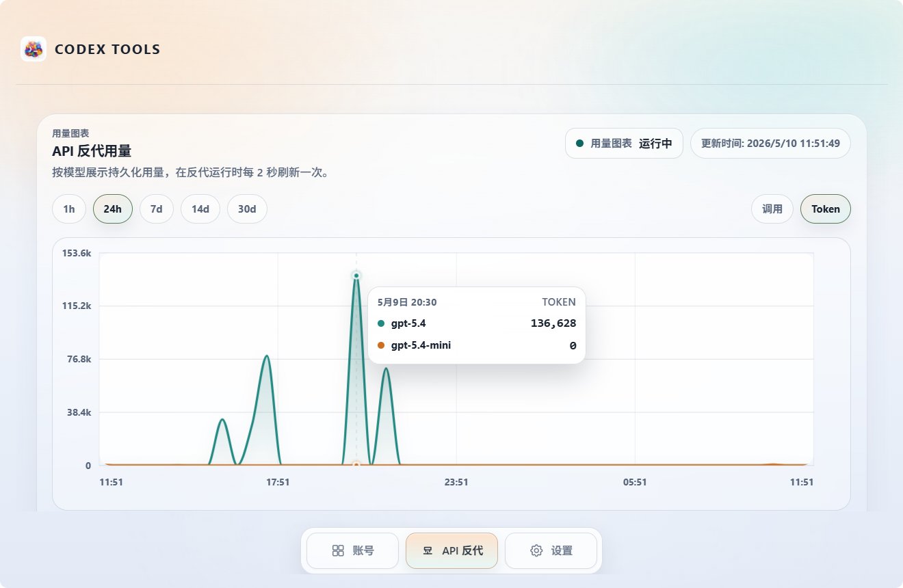Click the 用量图表 运行中 status badge
This screenshot has width=903, height=588.
click(x=624, y=144)
